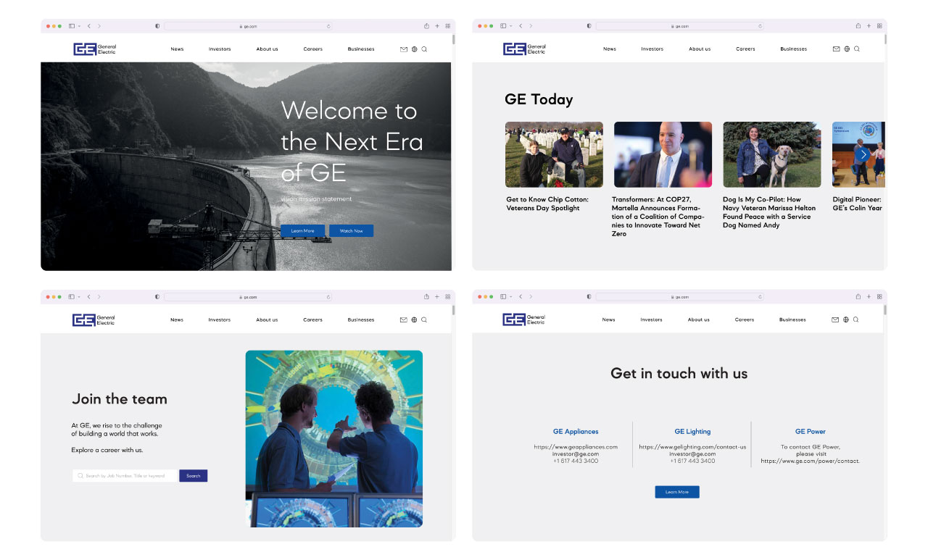The height and width of the screenshot is (560, 928).
Task: Click the scrollbar thumb in Get in touch window
Action: point(885,309)
